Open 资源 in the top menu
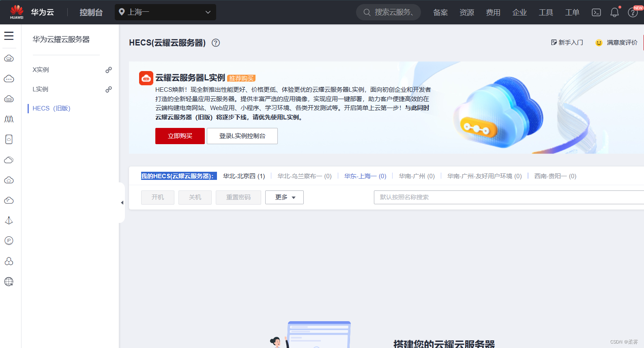644x348 pixels. coord(467,13)
